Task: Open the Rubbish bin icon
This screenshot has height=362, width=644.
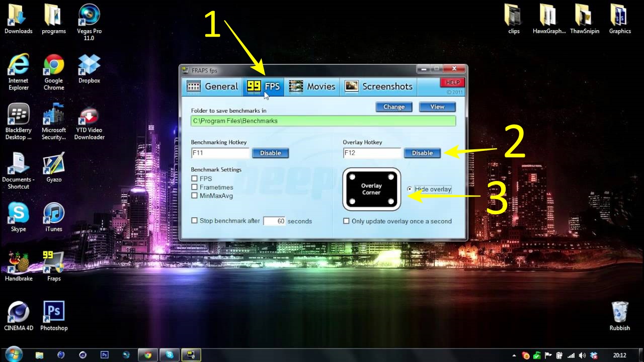Action: tap(619, 312)
